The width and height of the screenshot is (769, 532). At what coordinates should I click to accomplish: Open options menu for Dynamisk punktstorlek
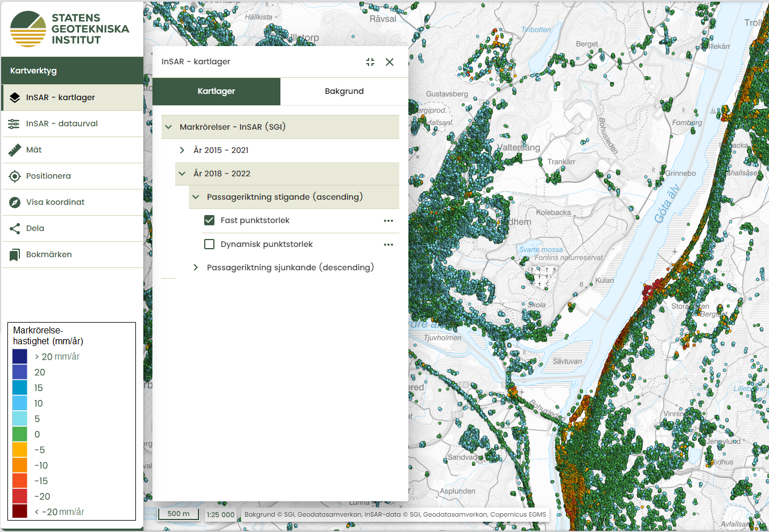point(388,245)
